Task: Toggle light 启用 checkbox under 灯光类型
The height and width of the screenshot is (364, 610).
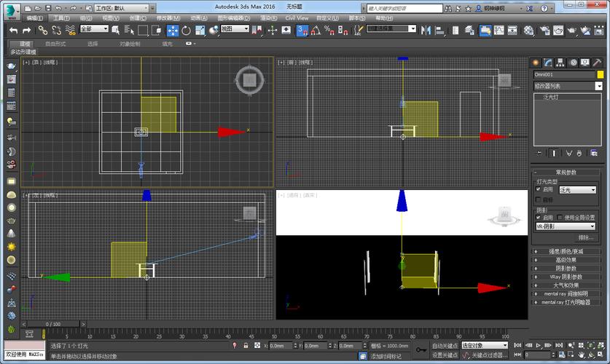Action: pos(539,189)
